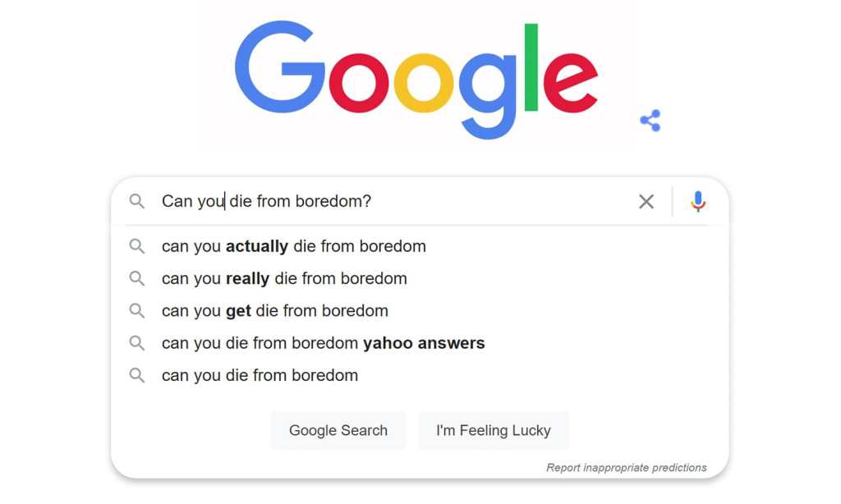The width and height of the screenshot is (841, 504).
Task: Open 'Report inappropriate predictions' link
Action: 626,468
